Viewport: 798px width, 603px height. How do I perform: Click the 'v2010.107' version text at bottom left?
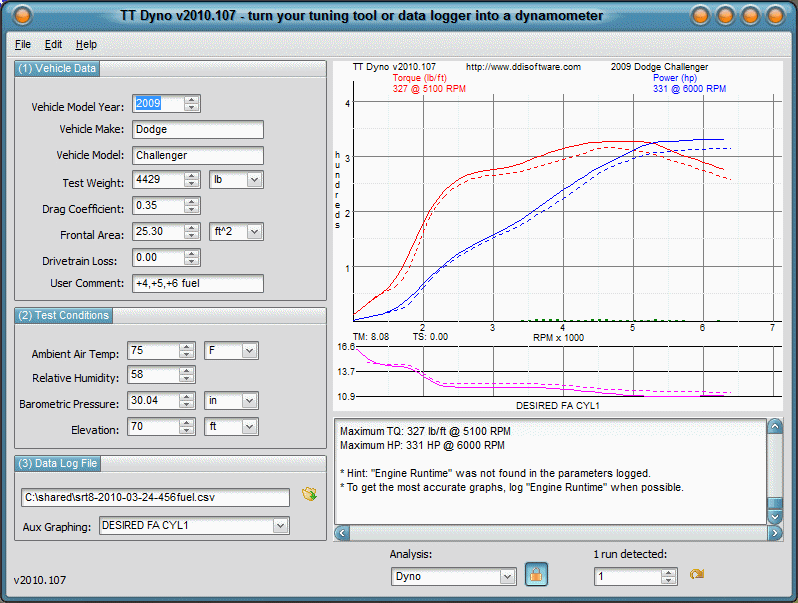(x=40, y=580)
